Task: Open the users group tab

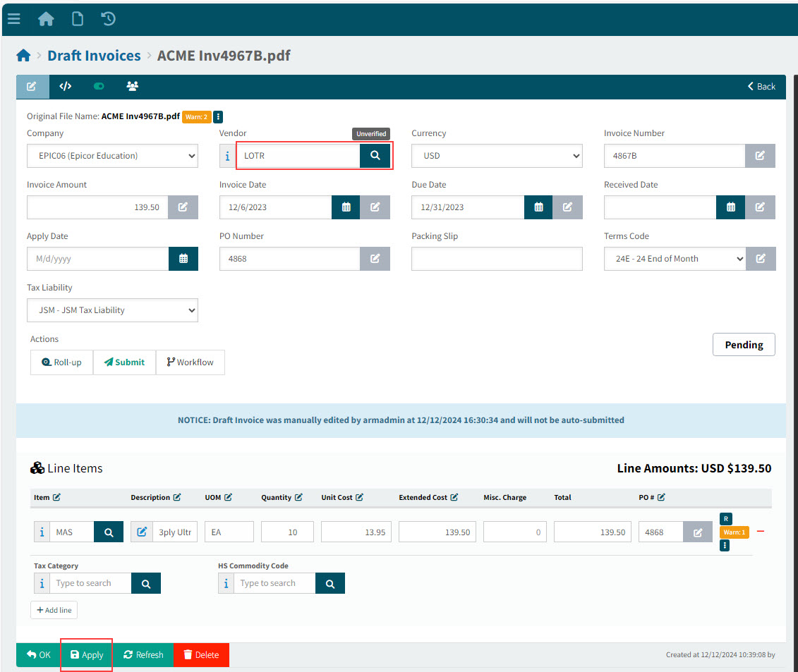Action: (132, 86)
